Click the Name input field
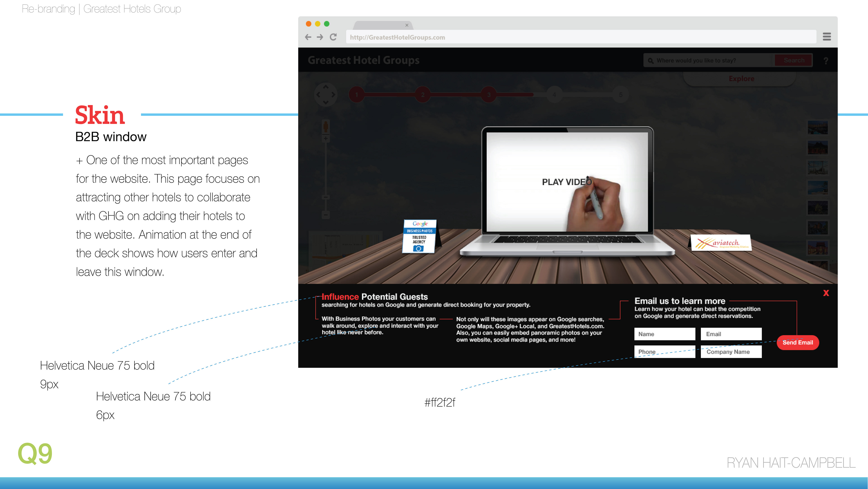Viewport: 868px width, 489px height. (664, 334)
